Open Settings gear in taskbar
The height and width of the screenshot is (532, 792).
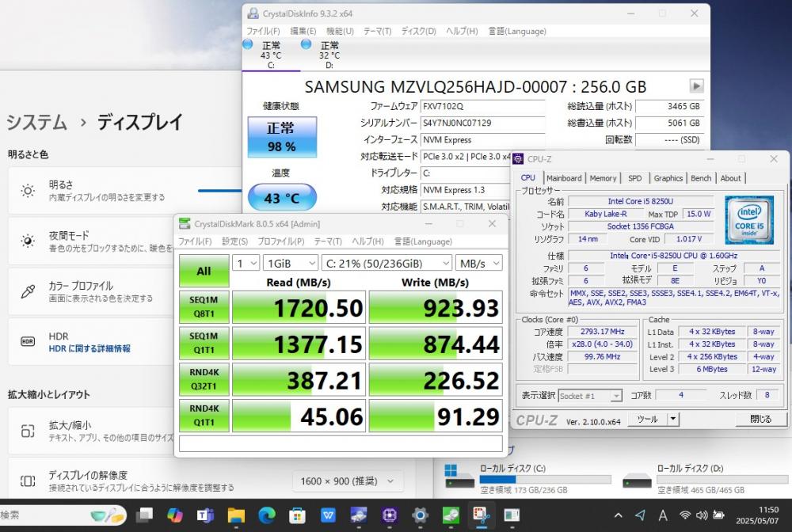click(x=420, y=515)
